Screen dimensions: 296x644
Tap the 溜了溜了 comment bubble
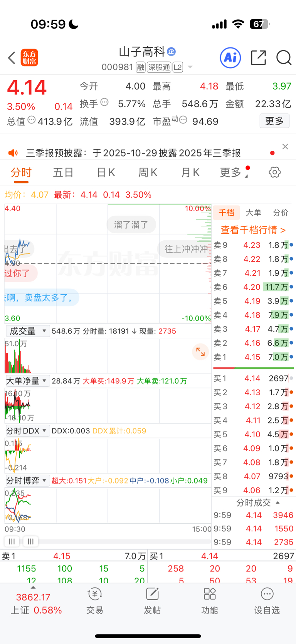131,224
